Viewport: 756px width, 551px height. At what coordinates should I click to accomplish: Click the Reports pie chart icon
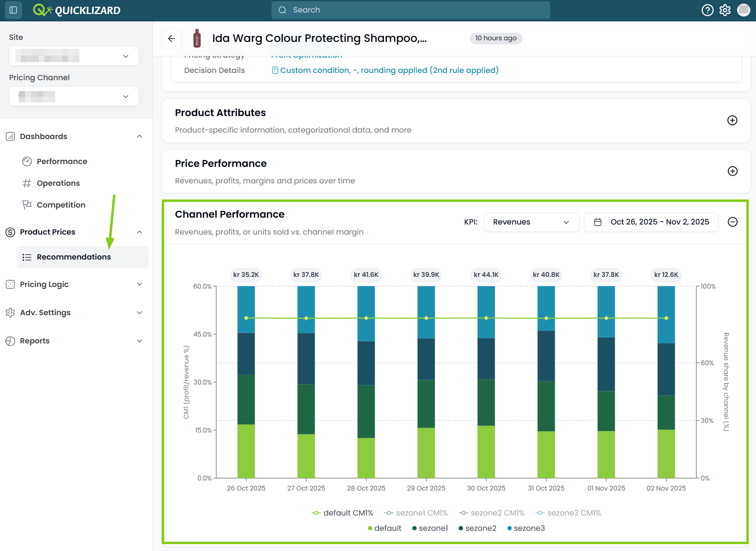[10, 341]
